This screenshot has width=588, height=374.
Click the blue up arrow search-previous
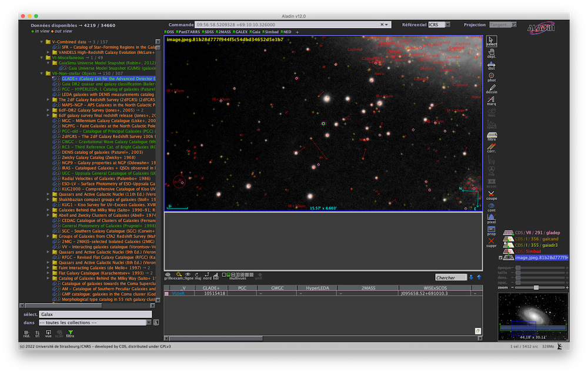479,277
